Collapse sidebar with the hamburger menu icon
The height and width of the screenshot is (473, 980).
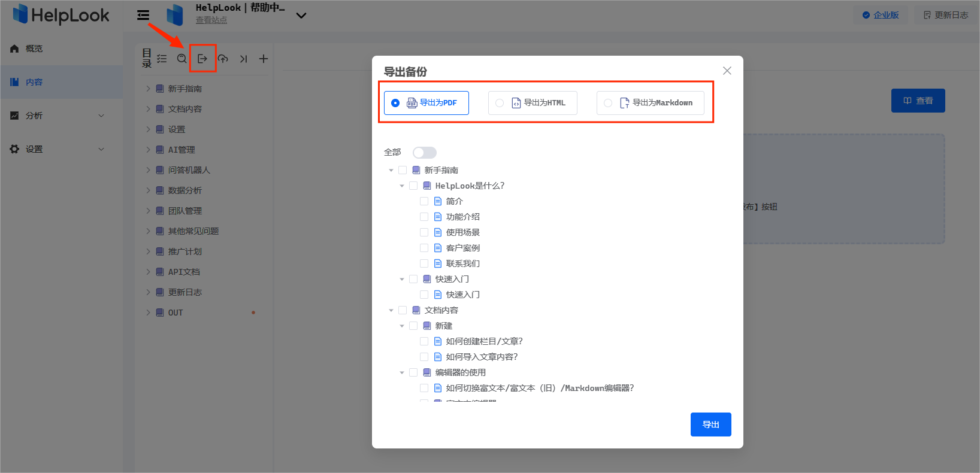pyautogui.click(x=143, y=15)
